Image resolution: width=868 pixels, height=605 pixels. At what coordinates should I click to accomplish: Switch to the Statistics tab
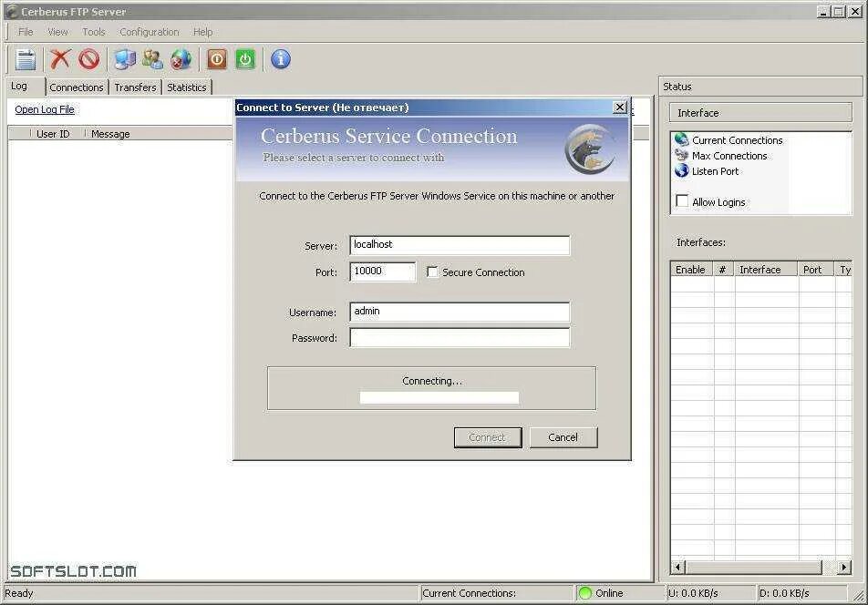[187, 87]
